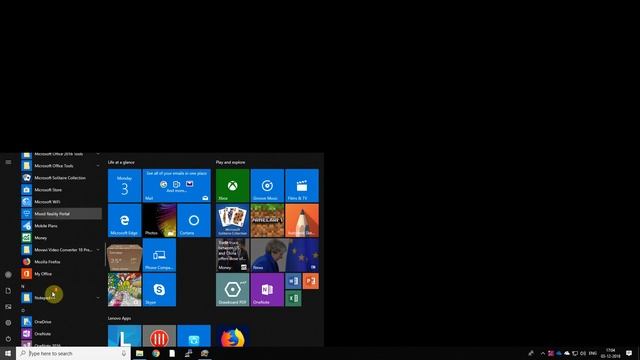The height and width of the screenshot is (360, 640).
Task: Open the Photos tile
Action: [x=159, y=220]
